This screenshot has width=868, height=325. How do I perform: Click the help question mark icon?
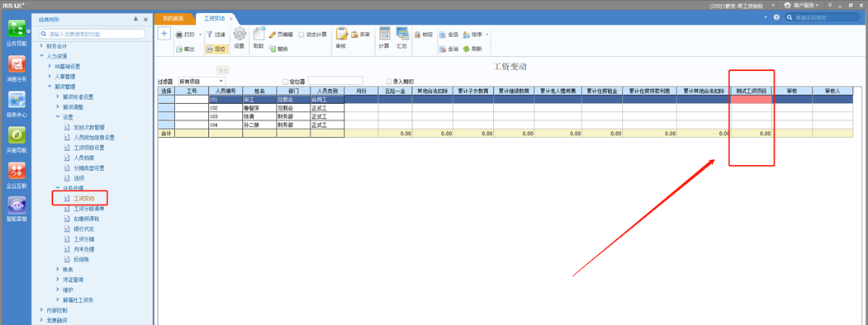coord(776,17)
